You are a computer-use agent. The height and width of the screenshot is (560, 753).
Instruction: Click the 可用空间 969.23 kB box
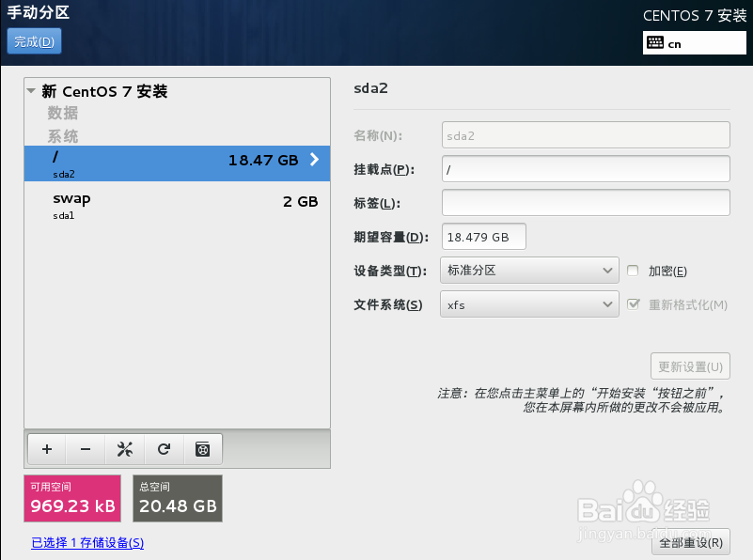(72, 499)
